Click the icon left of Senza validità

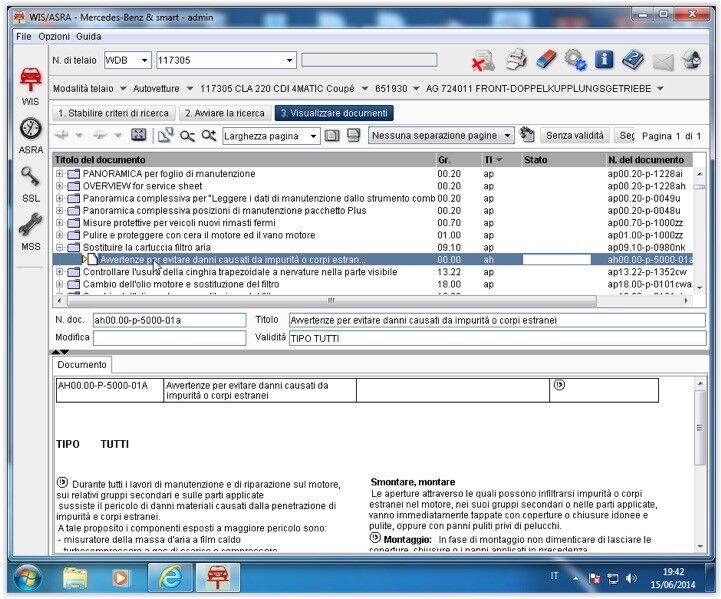(527, 135)
